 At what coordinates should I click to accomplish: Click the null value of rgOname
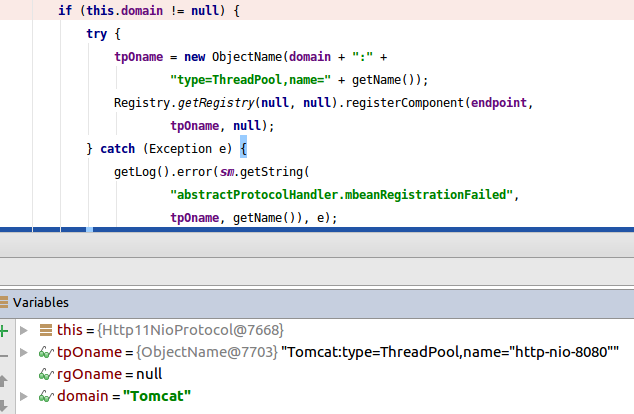[x=149, y=374]
